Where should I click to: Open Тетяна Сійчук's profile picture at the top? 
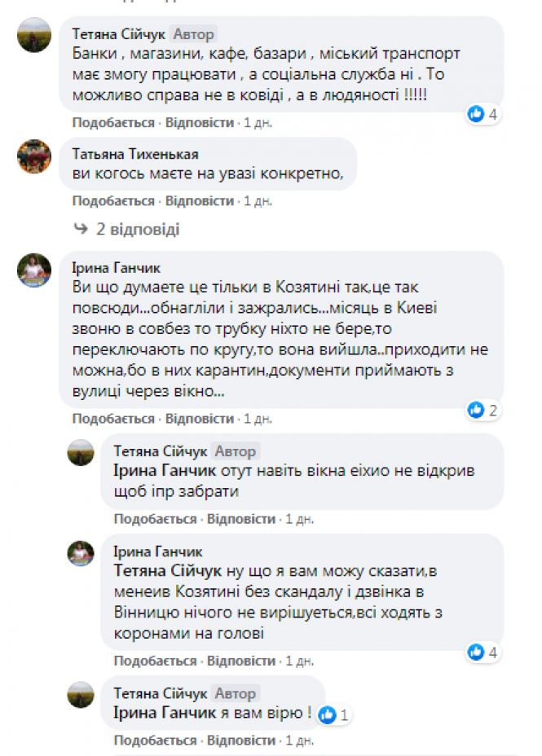[33, 36]
